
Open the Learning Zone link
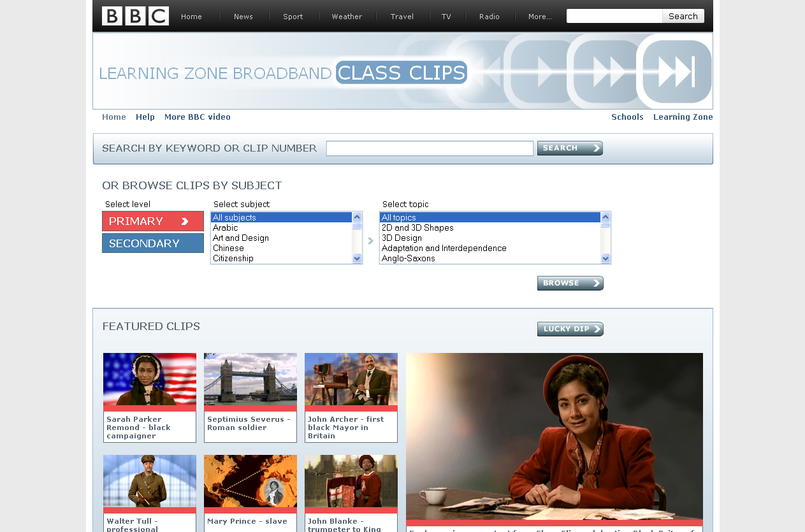[x=683, y=117]
